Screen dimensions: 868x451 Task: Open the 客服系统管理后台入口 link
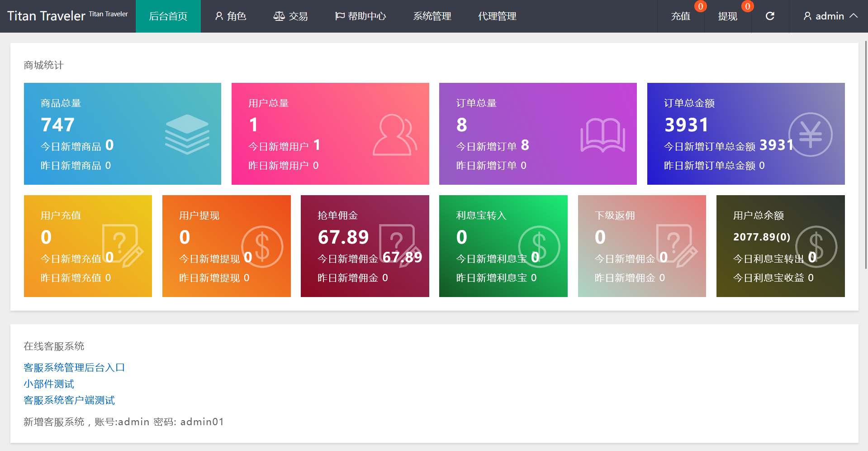coord(74,367)
